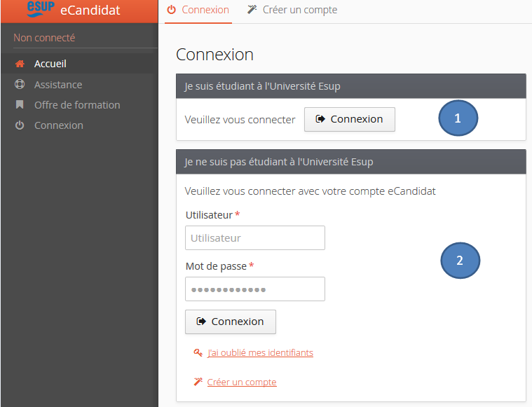Screen dimensions: 532x407
Task: Click the lifebuoy Assistance icon
Action: coord(20,85)
